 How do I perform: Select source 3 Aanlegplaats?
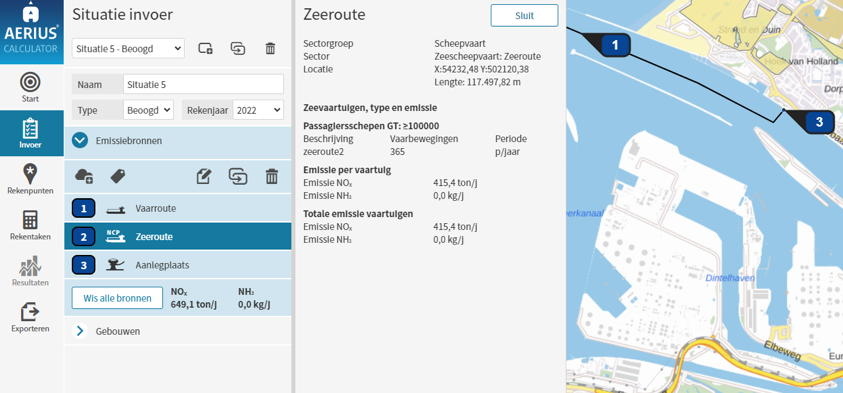coord(177,265)
